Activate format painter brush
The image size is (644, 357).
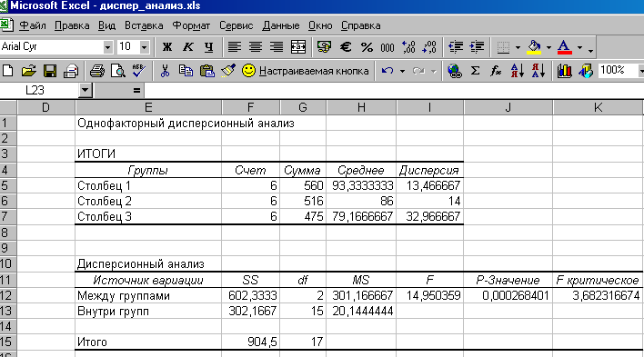tap(228, 71)
